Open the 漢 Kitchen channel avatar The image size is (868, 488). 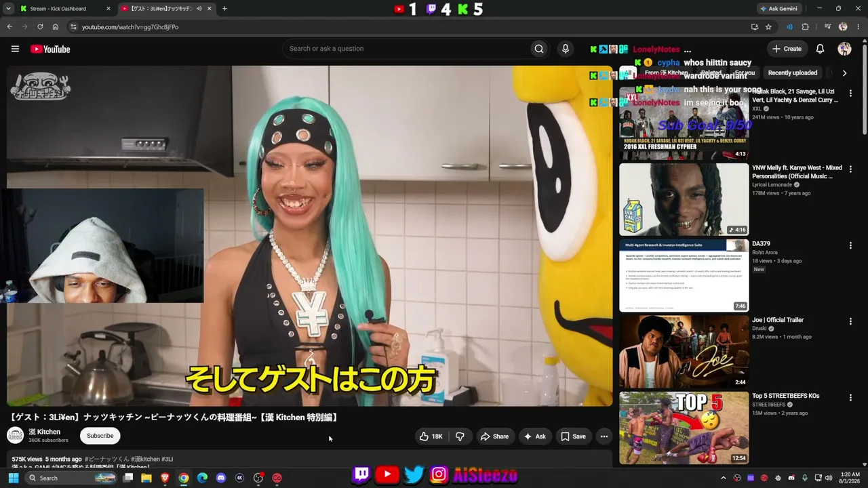16,436
